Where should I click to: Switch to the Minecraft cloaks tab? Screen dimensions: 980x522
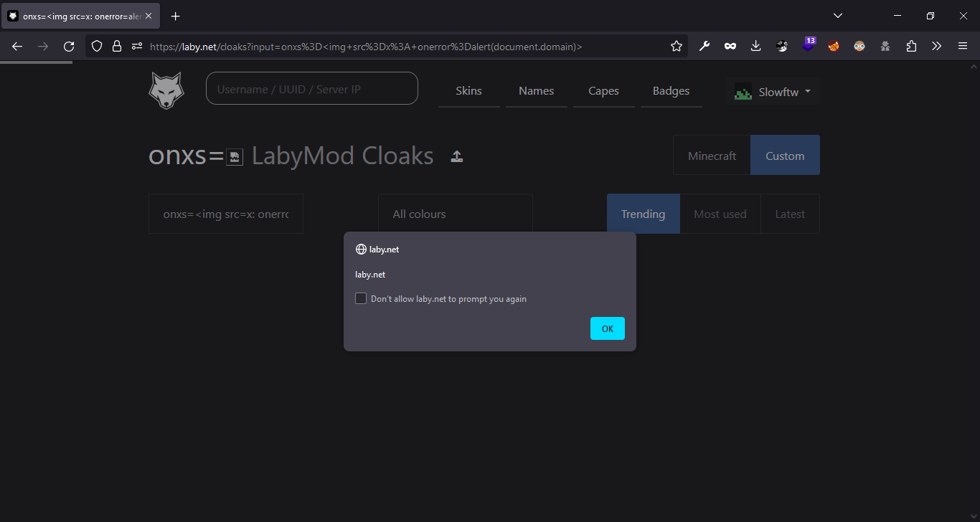click(x=712, y=156)
